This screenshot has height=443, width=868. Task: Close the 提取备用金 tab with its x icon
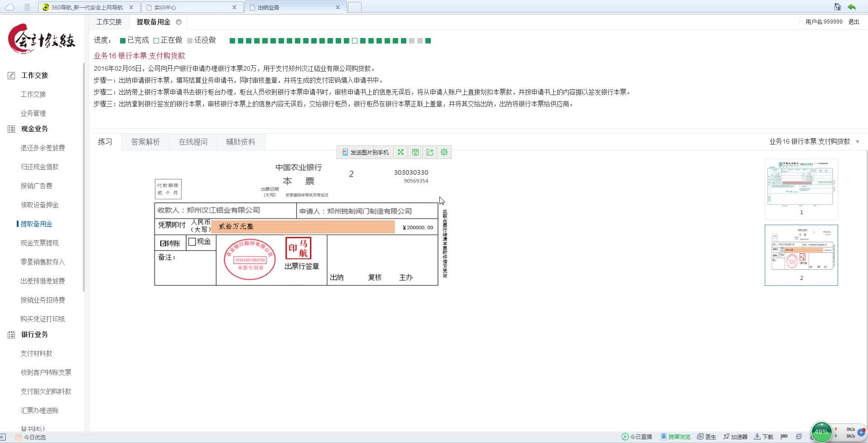click(x=178, y=22)
